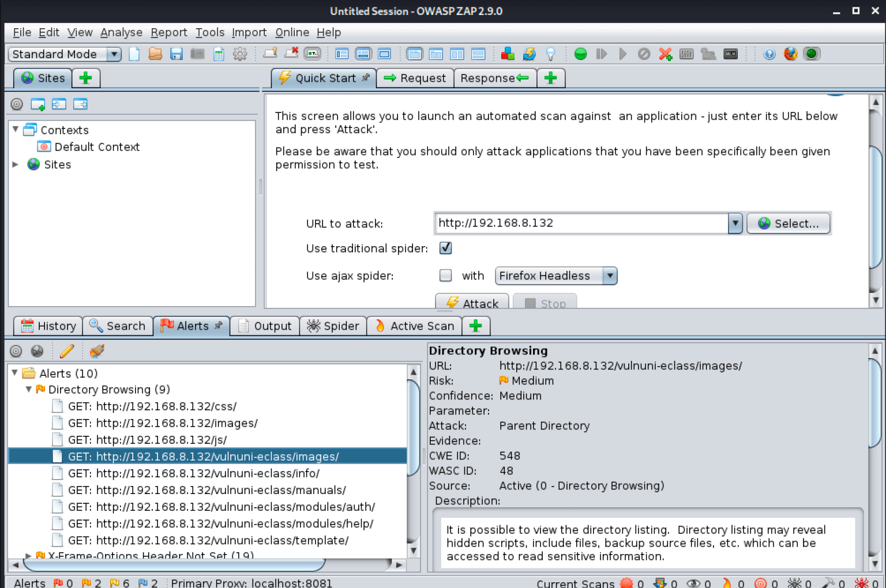The image size is (886, 588).
Task: Click the Persist Session floppy-disk icon
Action: pyautogui.click(x=177, y=54)
